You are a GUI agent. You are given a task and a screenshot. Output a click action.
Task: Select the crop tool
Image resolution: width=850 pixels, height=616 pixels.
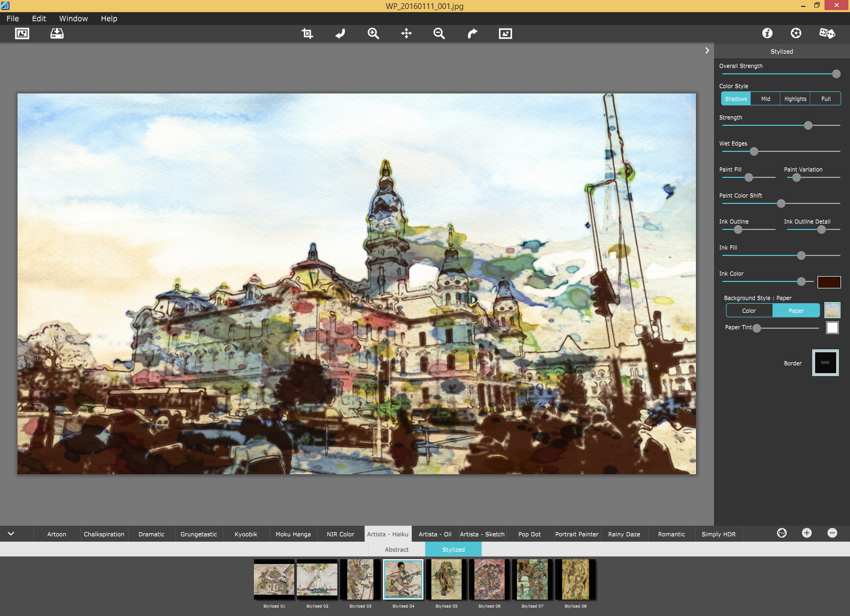tap(307, 33)
